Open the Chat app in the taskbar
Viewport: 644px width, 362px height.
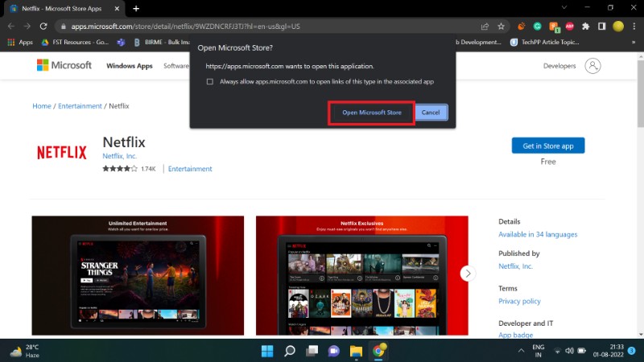coord(333,351)
